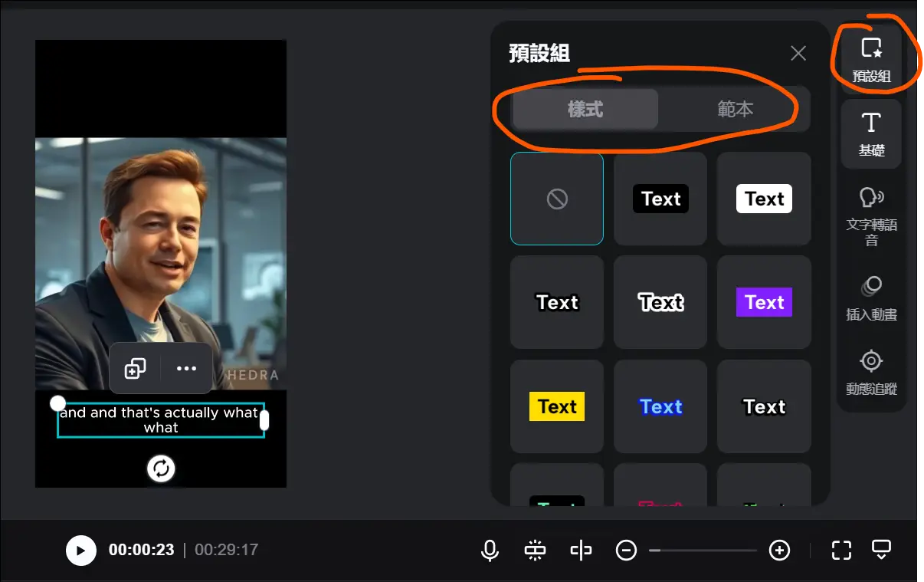The width and height of the screenshot is (924, 582).
Task: Click the microphone record icon
Action: click(x=490, y=550)
